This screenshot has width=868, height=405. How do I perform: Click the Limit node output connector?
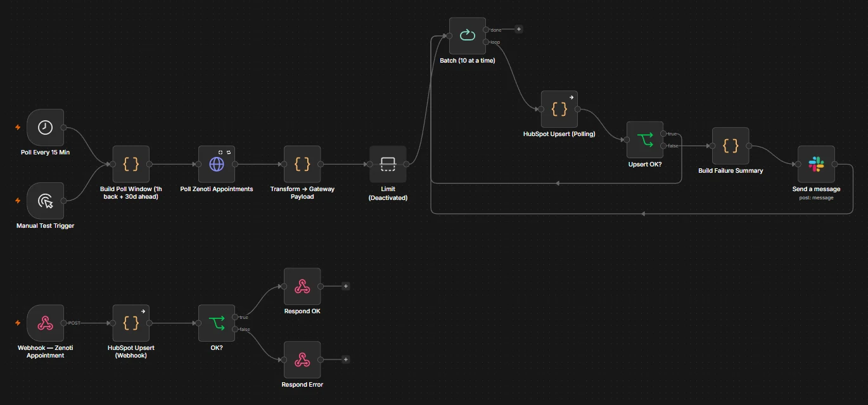[407, 164]
